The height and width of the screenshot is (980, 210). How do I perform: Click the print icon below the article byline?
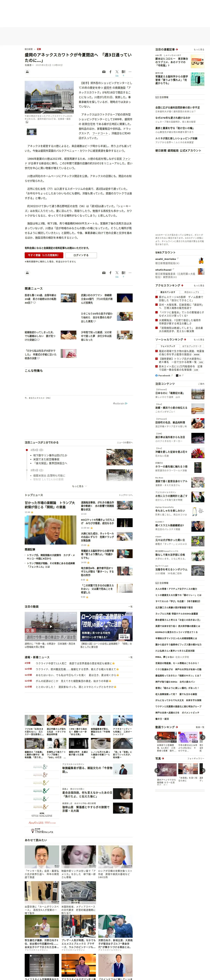pyautogui.click(x=27, y=72)
